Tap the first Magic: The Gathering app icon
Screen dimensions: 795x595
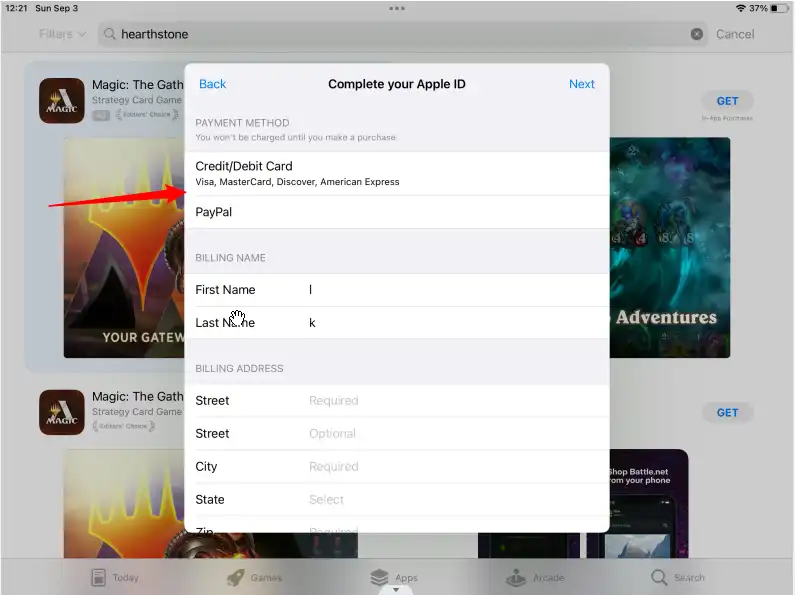coord(62,101)
